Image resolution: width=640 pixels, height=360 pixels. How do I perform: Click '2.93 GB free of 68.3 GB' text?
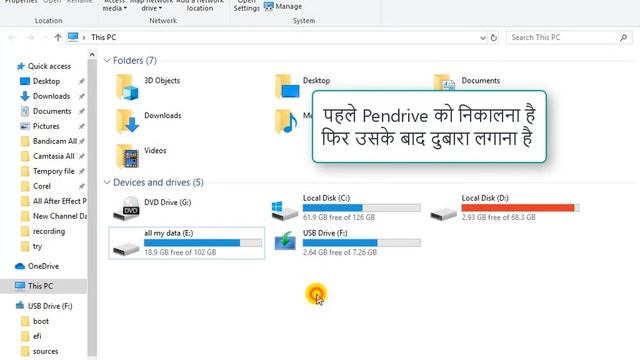[x=498, y=217]
